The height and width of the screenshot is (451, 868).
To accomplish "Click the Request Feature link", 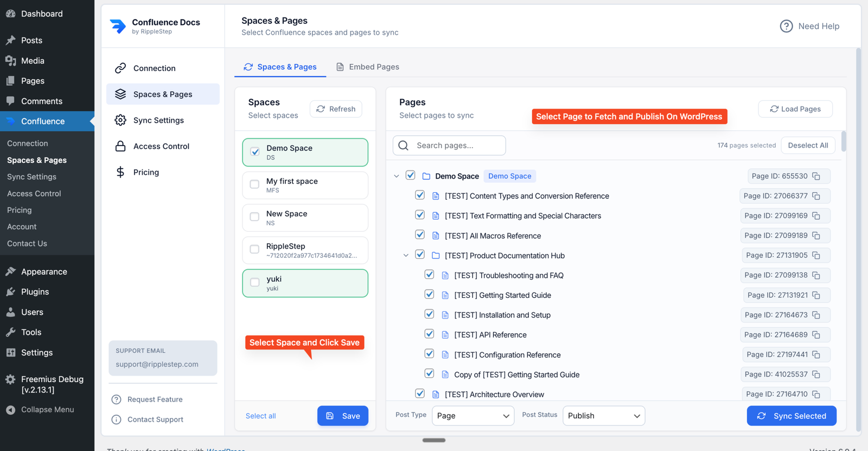I will coord(155,399).
